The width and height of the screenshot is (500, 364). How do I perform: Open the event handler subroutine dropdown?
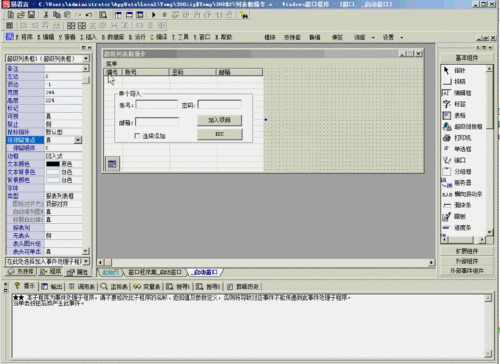point(86,261)
